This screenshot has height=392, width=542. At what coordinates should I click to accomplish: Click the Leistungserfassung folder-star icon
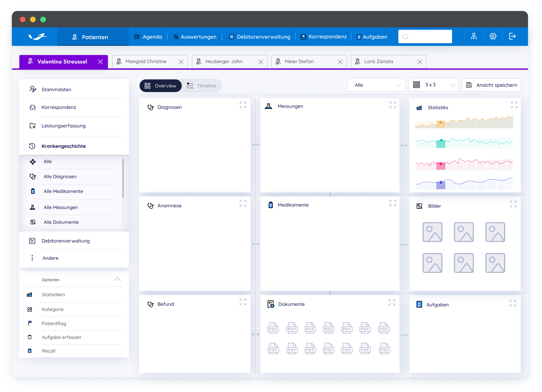(x=32, y=126)
